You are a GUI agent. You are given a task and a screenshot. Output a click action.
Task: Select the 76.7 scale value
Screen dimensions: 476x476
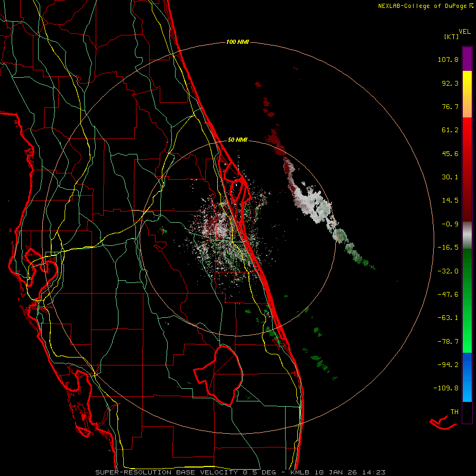(x=450, y=106)
